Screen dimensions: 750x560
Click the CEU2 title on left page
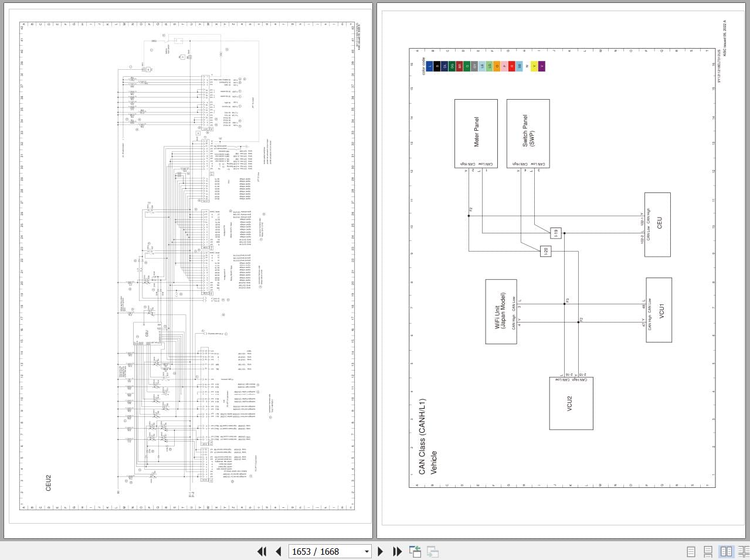click(x=48, y=483)
